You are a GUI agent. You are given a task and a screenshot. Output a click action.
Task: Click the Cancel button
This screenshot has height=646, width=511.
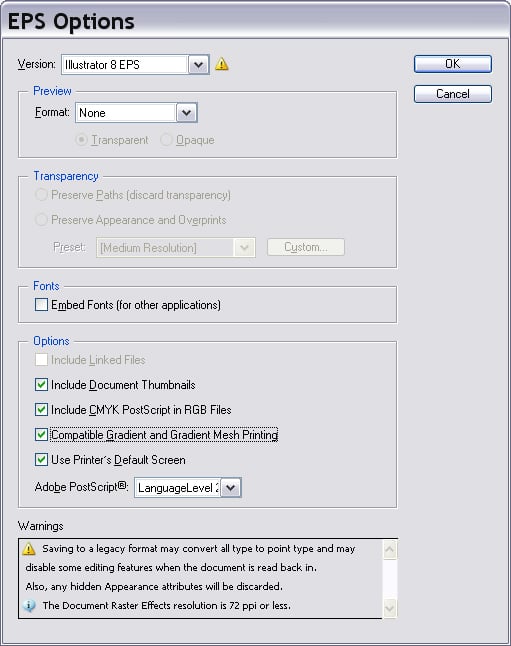click(x=452, y=94)
